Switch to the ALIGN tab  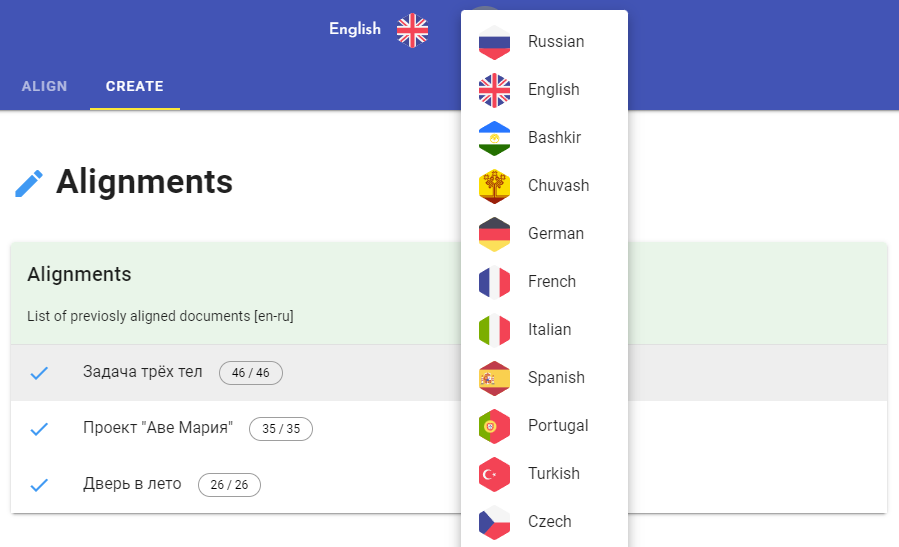pos(45,87)
